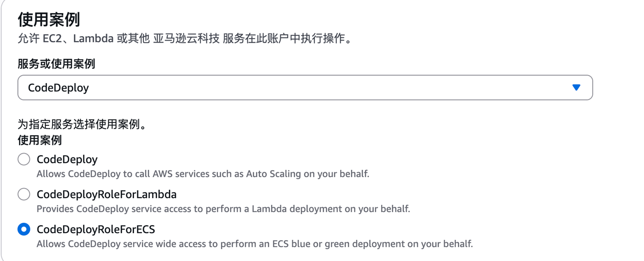Click the CodeDeploy use case label
Viewport: 644px width, 261px height.
point(67,159)
